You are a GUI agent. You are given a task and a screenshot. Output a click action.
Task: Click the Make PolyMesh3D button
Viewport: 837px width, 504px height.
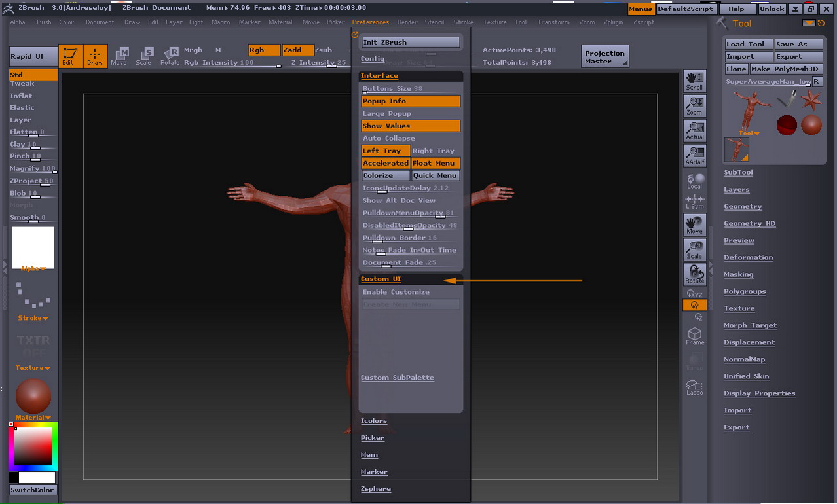point(785,69)
